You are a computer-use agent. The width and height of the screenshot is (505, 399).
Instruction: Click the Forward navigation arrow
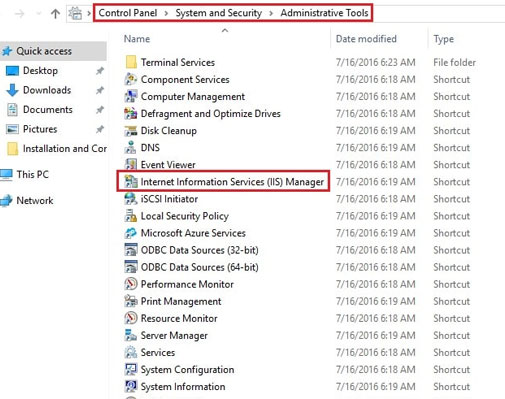(x=20, y=14)
